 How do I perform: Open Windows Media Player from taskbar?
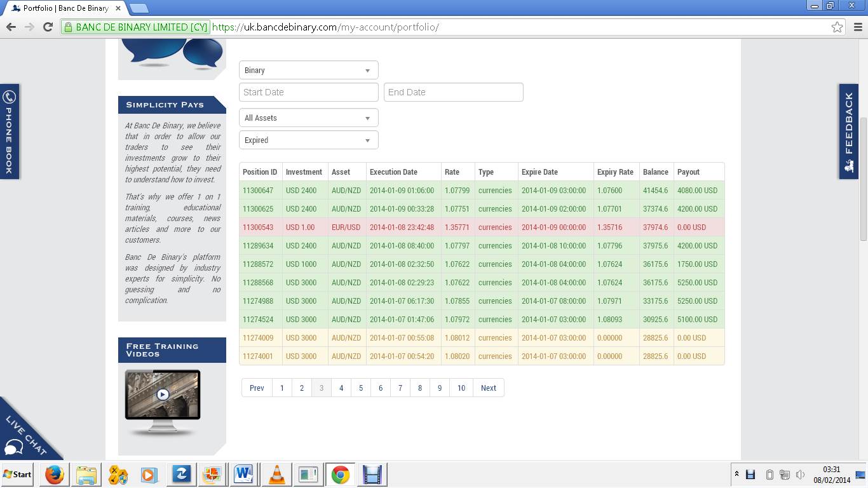tap(149, 475)
